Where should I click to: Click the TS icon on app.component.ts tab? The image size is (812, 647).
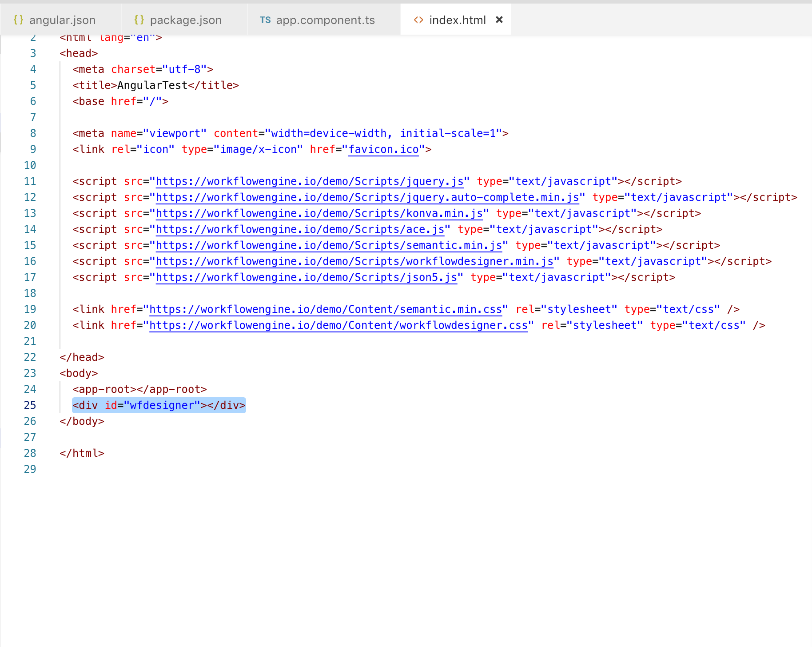coord(265,20)
